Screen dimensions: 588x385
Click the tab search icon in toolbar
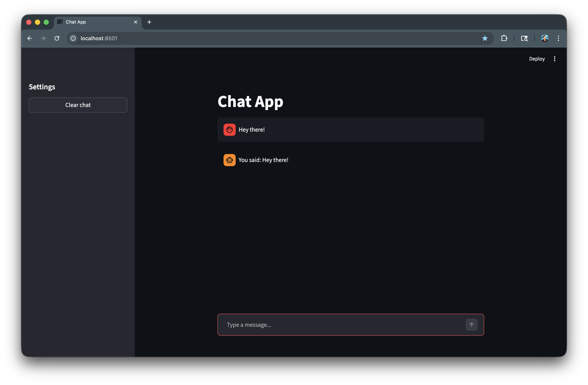point(524,38)
